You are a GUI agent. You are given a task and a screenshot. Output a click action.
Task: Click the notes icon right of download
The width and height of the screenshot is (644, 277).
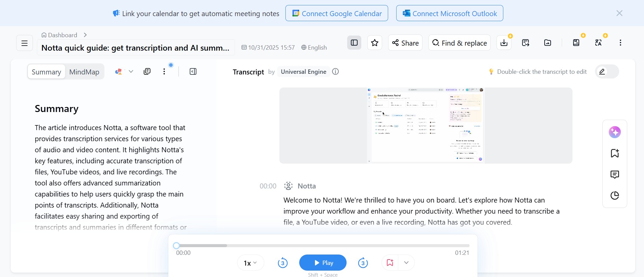point(526,43)
